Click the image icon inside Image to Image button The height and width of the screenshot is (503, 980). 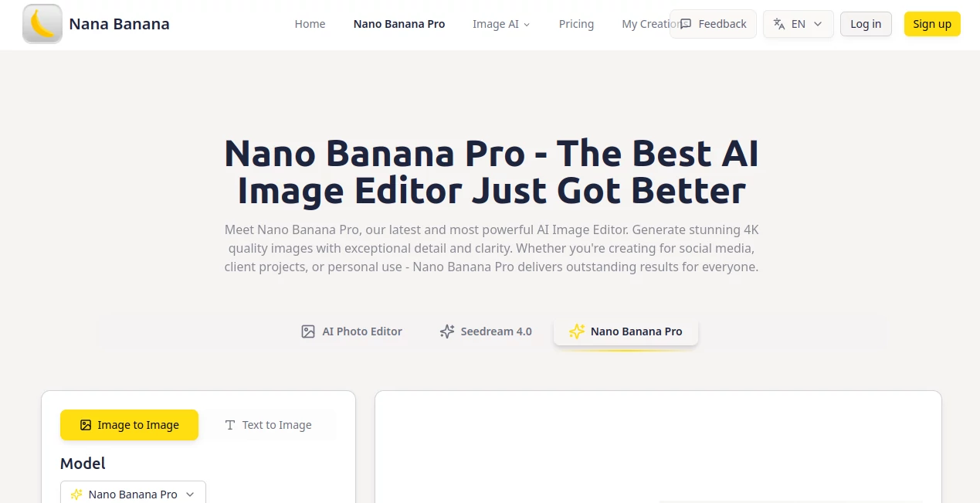click(85, 425)
